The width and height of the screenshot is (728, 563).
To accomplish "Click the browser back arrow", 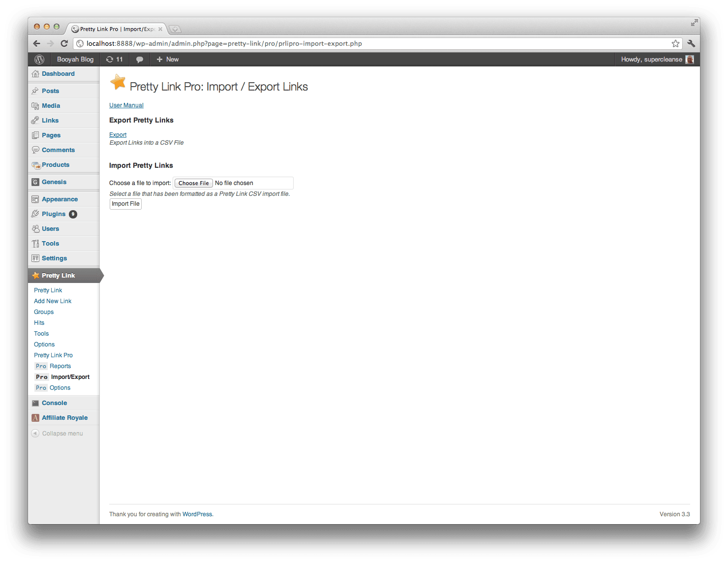I will tap(37, 43).
